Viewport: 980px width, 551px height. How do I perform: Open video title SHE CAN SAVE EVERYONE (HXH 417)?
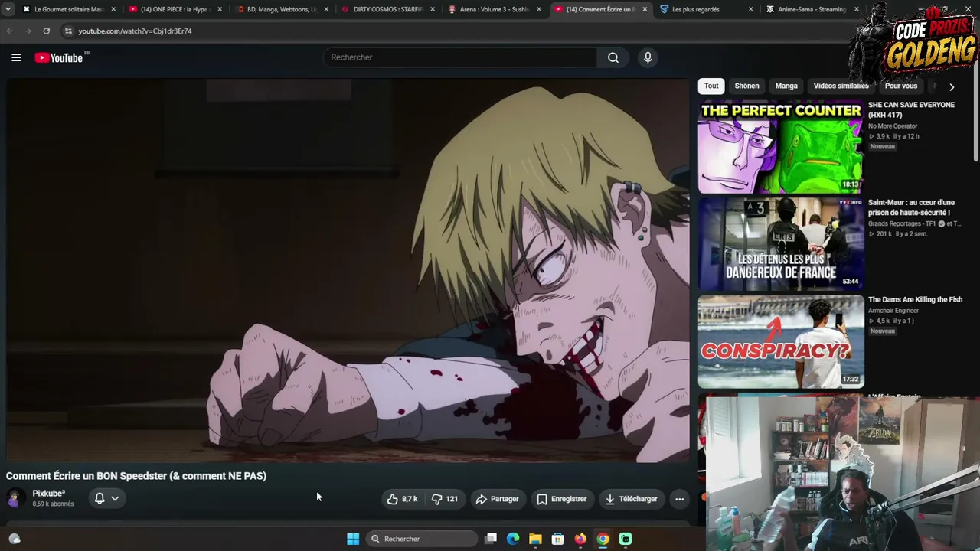911,109
